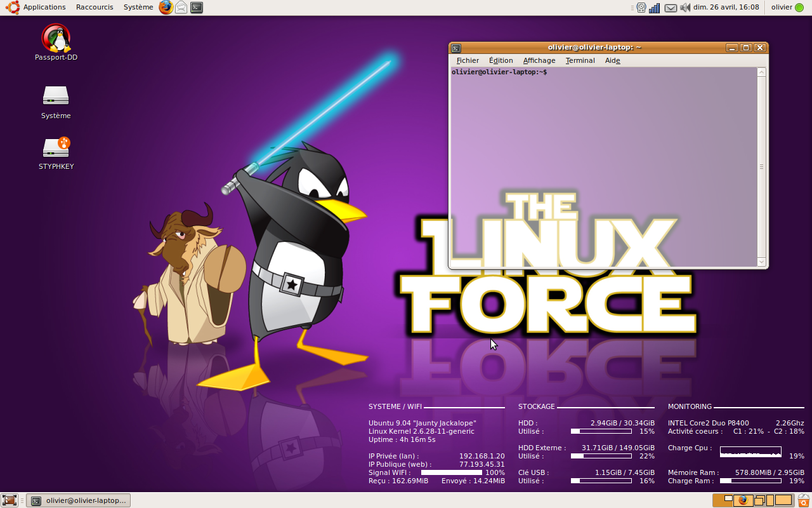This screenshot has height=508, width=812.
Task: Select the STYPHKEY USB drive desktop icon
Action: click(56, 153)
